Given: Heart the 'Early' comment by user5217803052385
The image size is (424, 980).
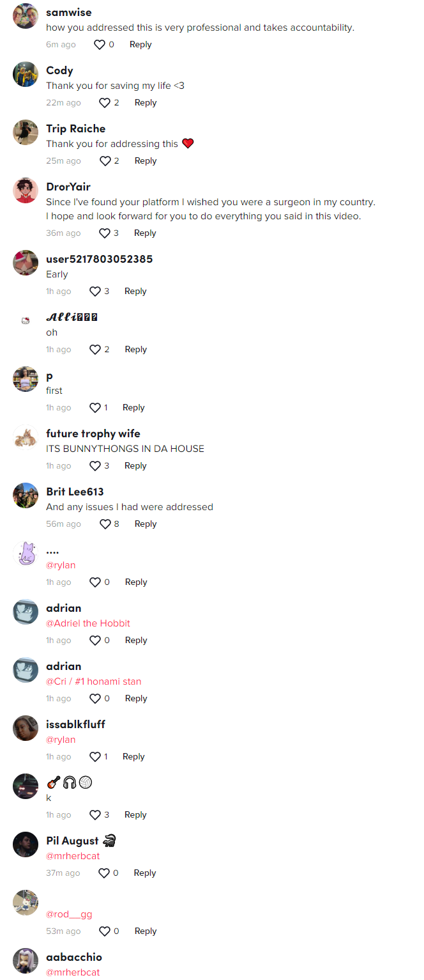Looking at the screenshot, I should 95,292.
